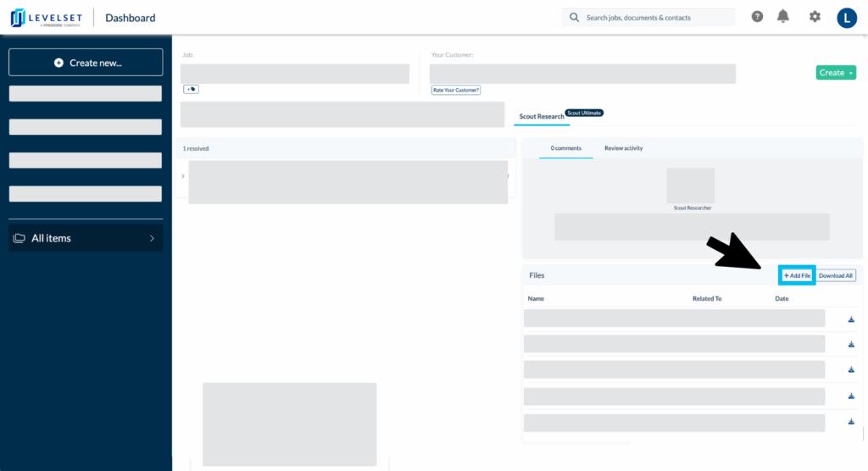868x471 pixels.
Task: Click the Download All button
Action: 836,275
